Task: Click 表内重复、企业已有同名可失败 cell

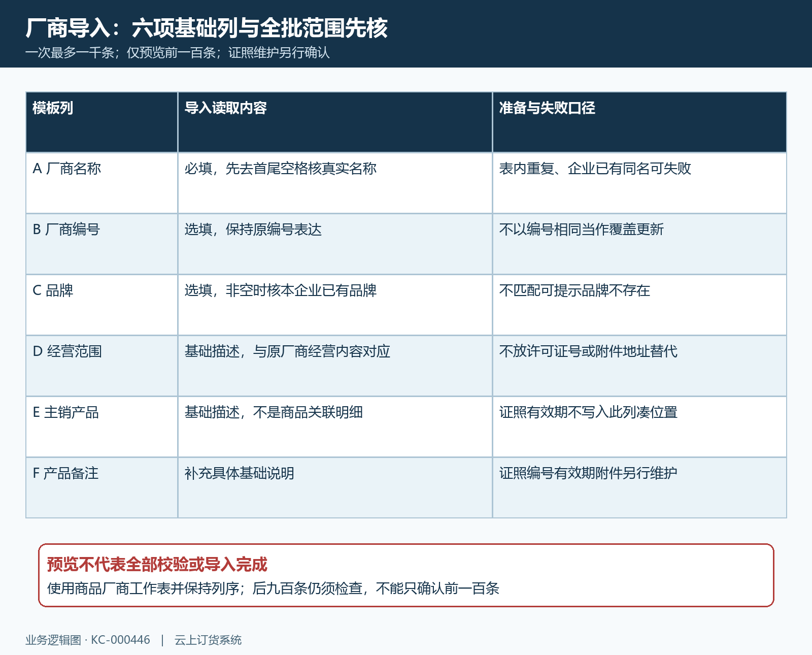Action: [639, 183]
